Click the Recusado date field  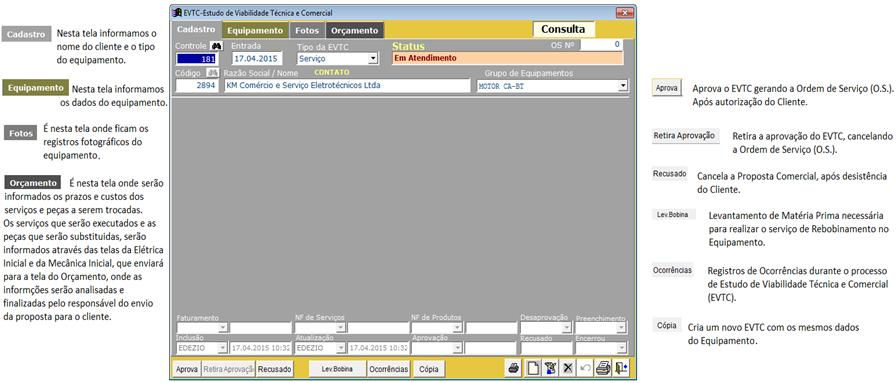pos(546,348)
